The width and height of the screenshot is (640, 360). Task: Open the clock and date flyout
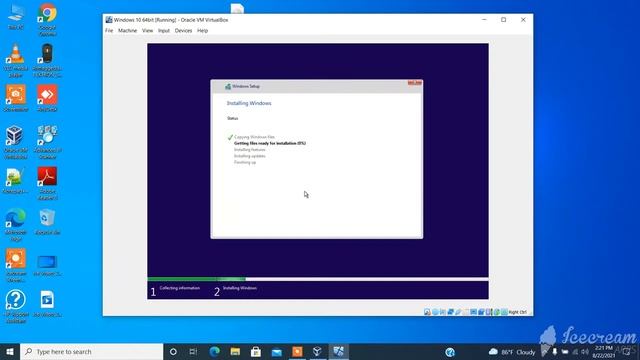[x=604, y=352]
